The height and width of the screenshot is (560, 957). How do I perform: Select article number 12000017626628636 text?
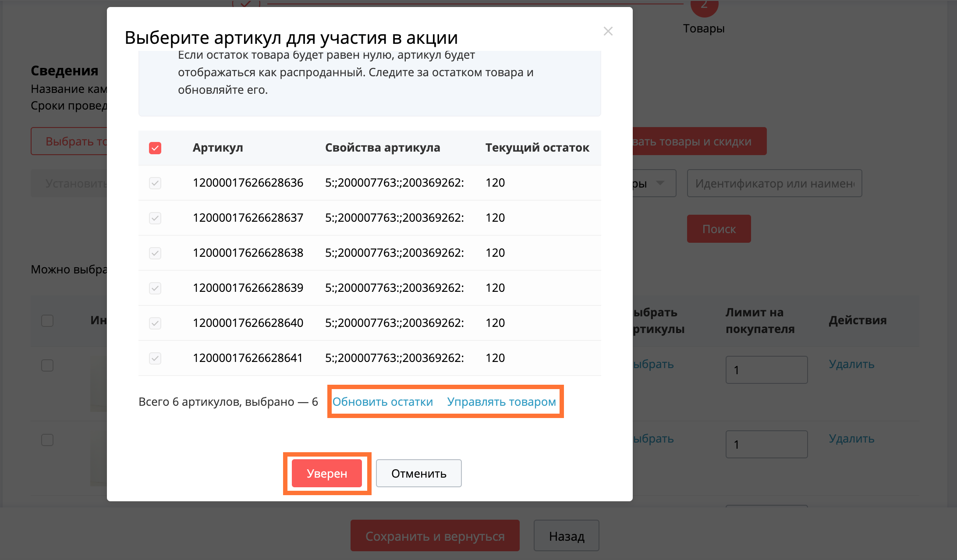[x=248, y=183]
